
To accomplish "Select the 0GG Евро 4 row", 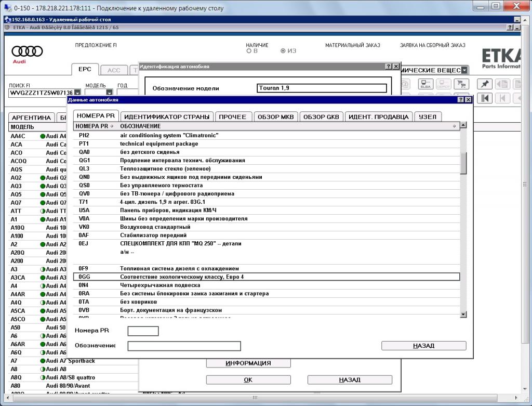I will point(267,277).
